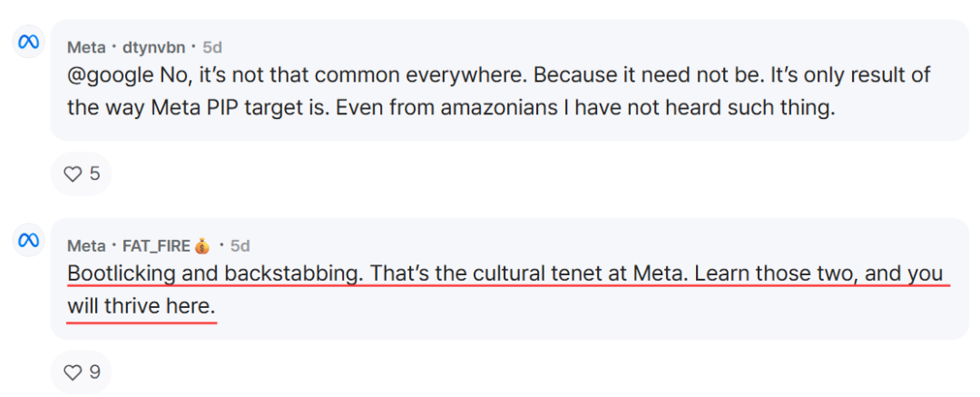Click the 5d timestamp on dtynvbn's comment
Image resolution: width=980 pixels, height=397 pixels.
coord(212,47)
